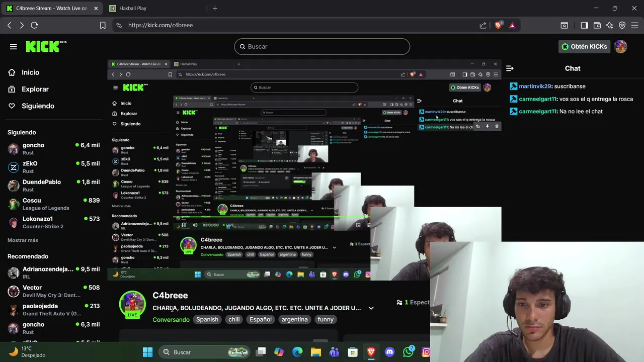
Task: Go to Inicio in the sidebar
Action: [x=30, y=72]
